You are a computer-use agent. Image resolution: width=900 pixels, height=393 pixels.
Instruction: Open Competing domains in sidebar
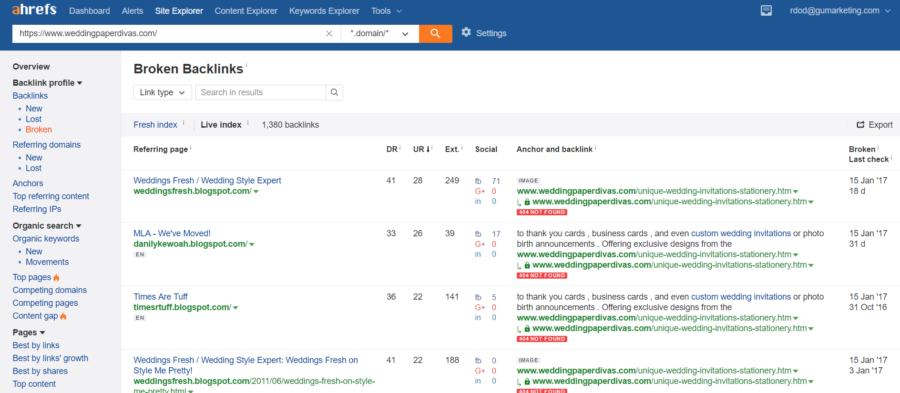tap(50, 290)
